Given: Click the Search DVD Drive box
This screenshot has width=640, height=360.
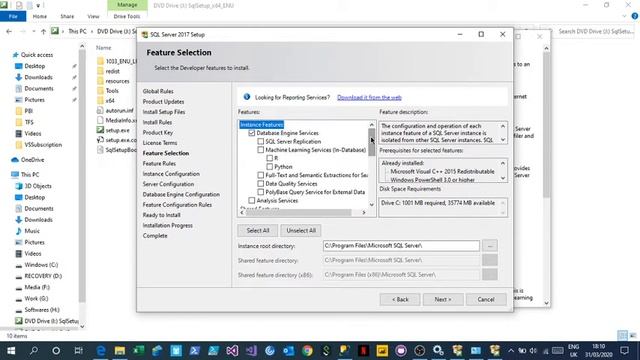Looking at the screenshot, I should click(595, 31).
